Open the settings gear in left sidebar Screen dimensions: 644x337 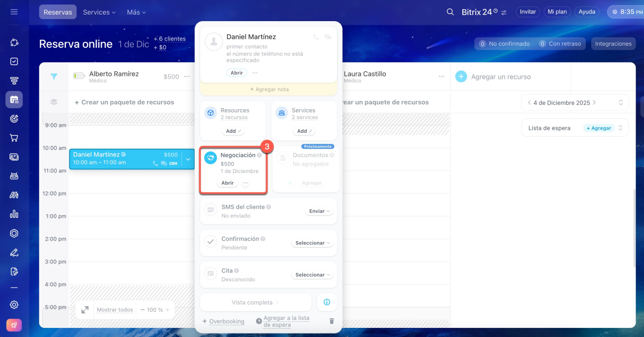point(14,304)
